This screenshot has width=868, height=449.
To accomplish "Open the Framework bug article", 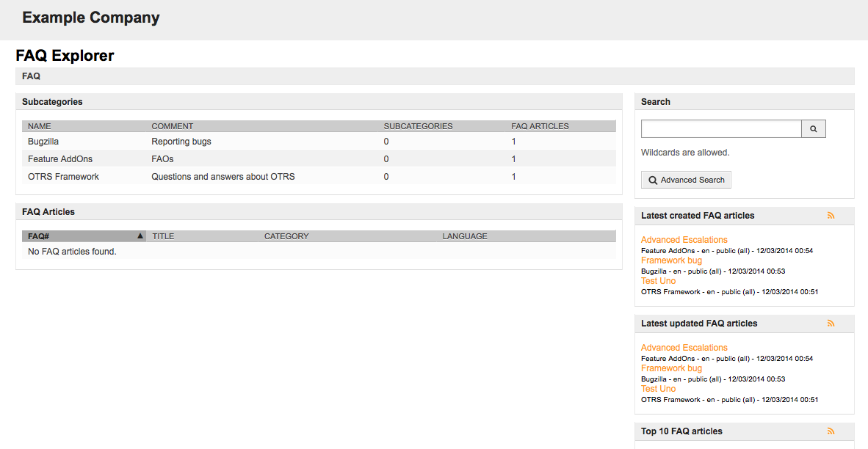I will tap(671, 260).
